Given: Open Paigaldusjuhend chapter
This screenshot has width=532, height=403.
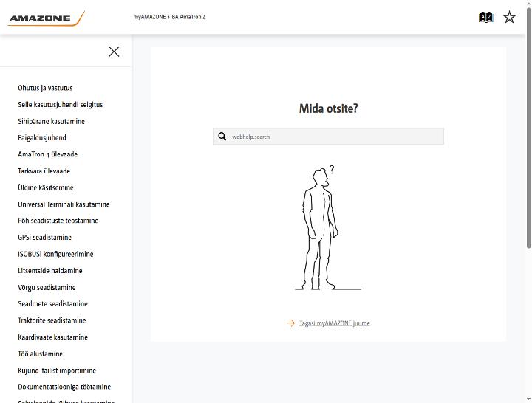Looking at the screenshot, I should click(x=42, y=137).
